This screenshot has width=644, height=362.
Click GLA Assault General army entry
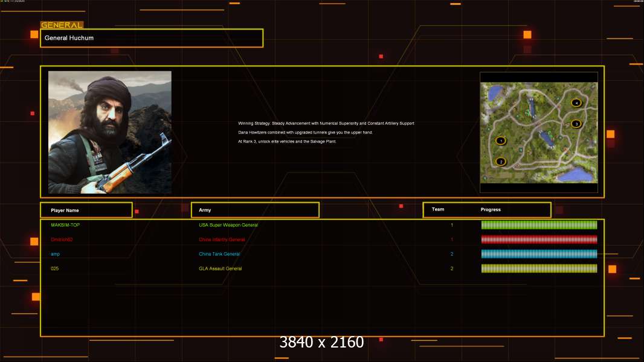pos(220,268)
